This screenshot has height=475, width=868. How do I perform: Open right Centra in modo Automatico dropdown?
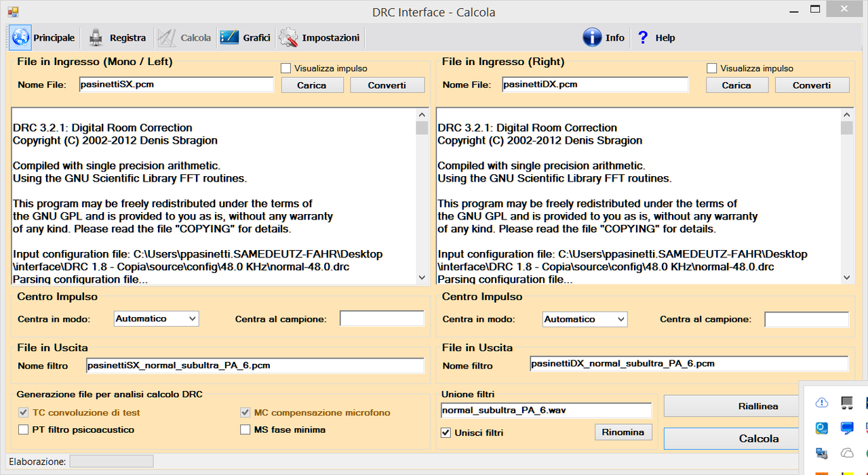pos(585,319)
